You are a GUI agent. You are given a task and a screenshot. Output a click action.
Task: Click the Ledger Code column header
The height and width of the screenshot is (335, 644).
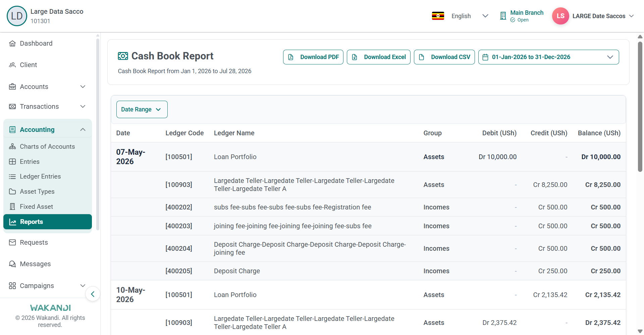tap(184, 133)
